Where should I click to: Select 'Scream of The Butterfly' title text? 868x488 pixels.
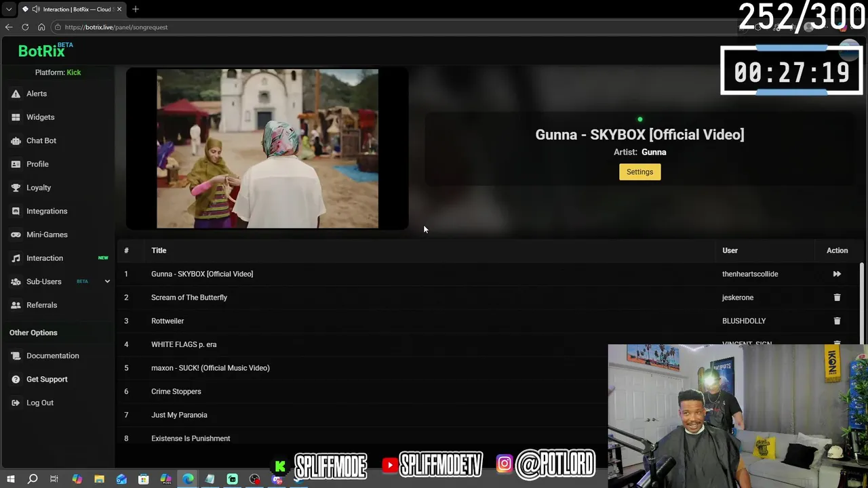pos(189,298)
